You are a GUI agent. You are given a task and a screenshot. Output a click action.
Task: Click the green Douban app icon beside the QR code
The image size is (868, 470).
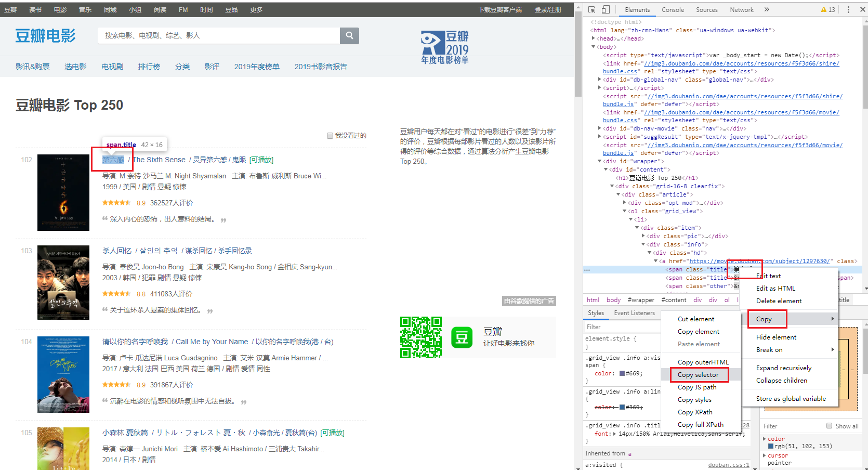coord(462,337)
